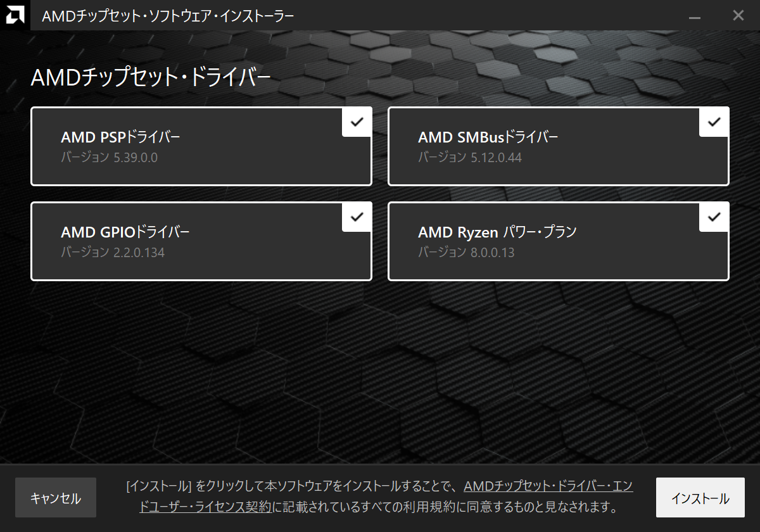Click Ryzen power plan version 8.0.0.13 text

click(466, 253)
